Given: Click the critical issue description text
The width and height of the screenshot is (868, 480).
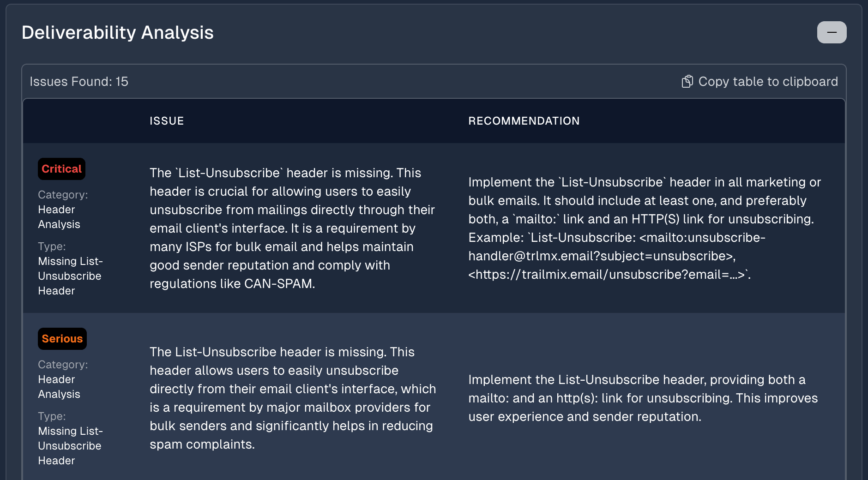Looking at the screenshot, I should (x=293, y=228).
